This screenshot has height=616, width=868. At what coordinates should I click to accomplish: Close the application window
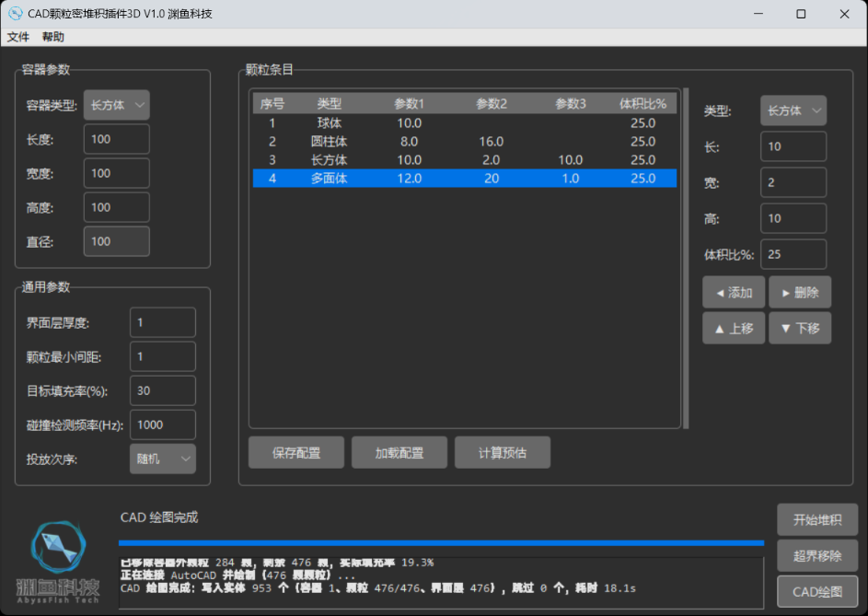844,14
